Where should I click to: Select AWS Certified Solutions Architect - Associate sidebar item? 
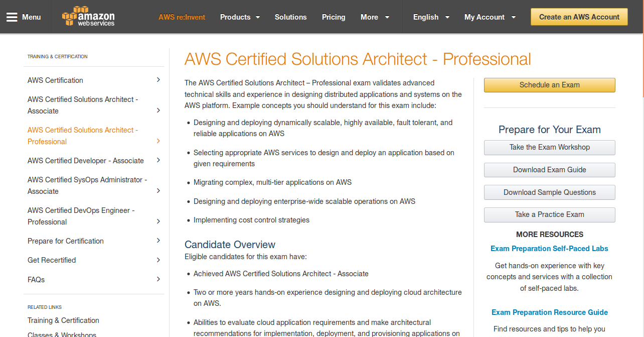[83, 105]
